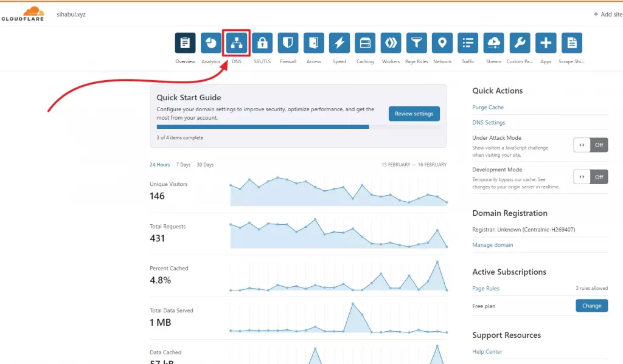Click the Percent Cached chart
The height and width of the screenshot is (364, 623).
coord(338,276)
